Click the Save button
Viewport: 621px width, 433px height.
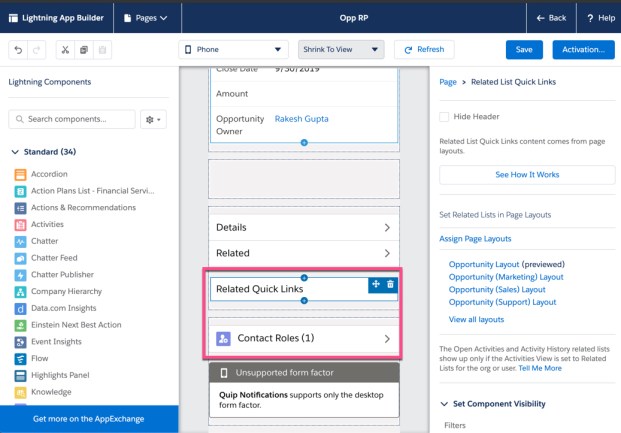524,50
